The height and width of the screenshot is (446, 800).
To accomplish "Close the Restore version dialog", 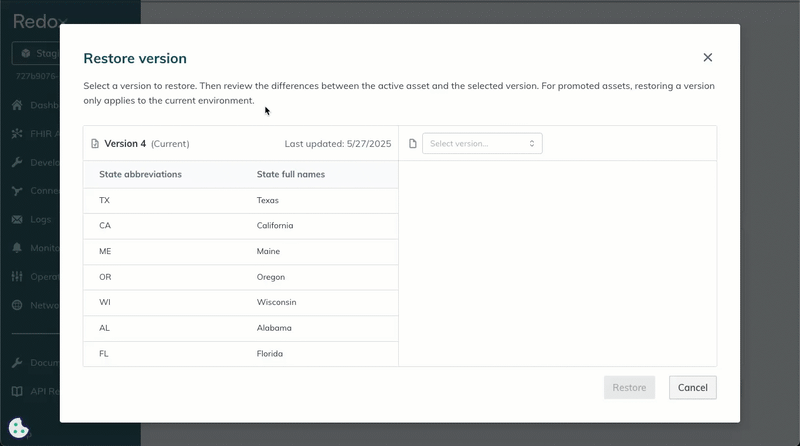I will pyautogui.click(x=708, y=58).
